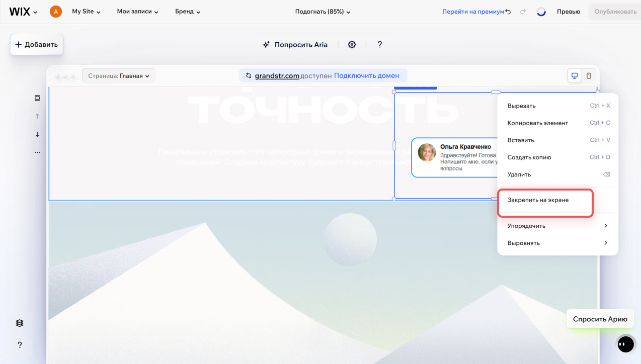The width and height of the screenshot is (641, 364).
Task: Expand the zoom Подогнать (85%) dropdown
Action: coord(323,12)
